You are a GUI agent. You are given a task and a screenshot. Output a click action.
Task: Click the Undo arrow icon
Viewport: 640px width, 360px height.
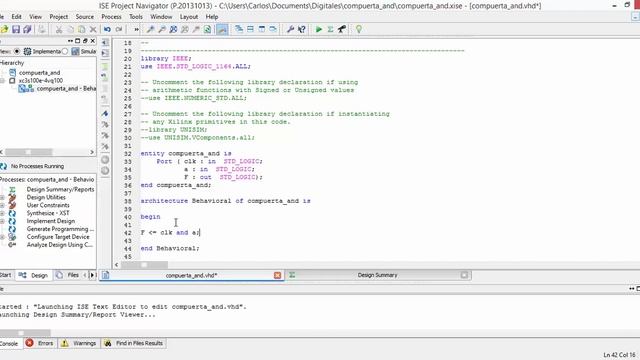[107, 29]
